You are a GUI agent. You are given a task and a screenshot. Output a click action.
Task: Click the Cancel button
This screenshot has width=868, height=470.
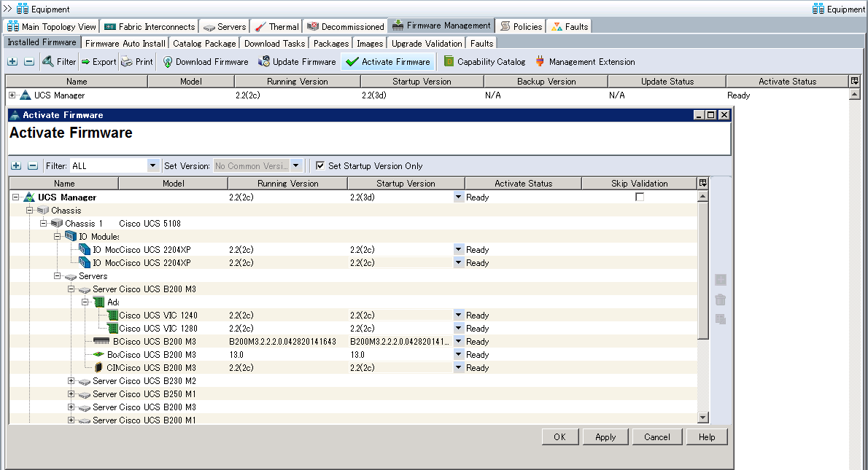[657, 436]
